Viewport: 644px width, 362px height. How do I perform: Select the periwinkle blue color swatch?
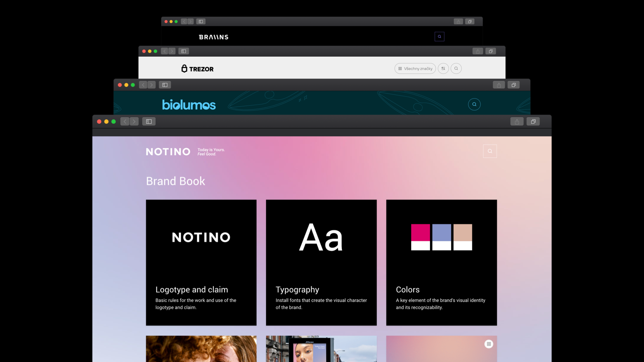(442, 237)
